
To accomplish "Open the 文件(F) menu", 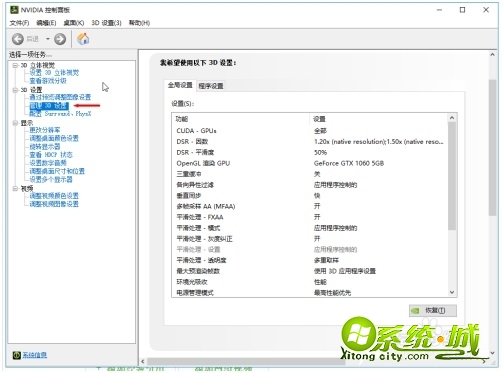I will (x=19, y=23).
